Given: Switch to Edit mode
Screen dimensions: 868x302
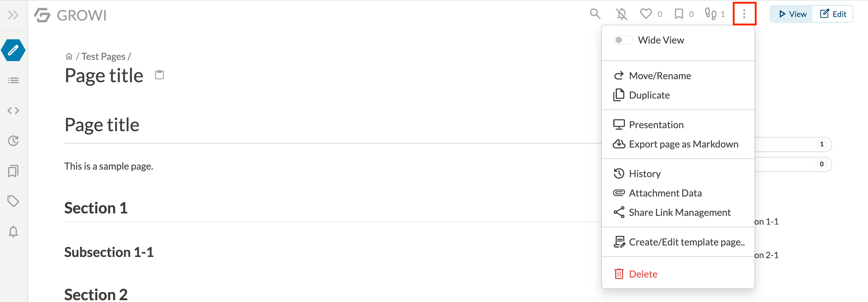Looking at the screenshot, I should (833, 14).
